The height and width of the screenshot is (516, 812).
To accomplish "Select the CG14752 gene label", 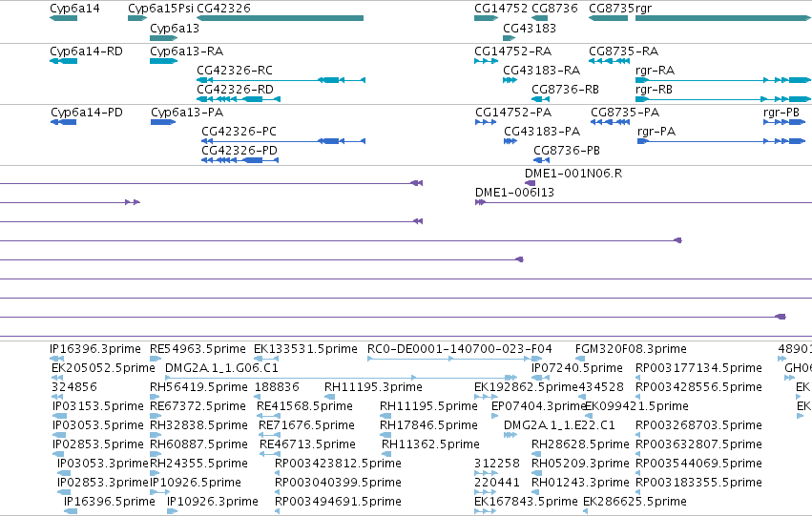I will pos(501,9).
